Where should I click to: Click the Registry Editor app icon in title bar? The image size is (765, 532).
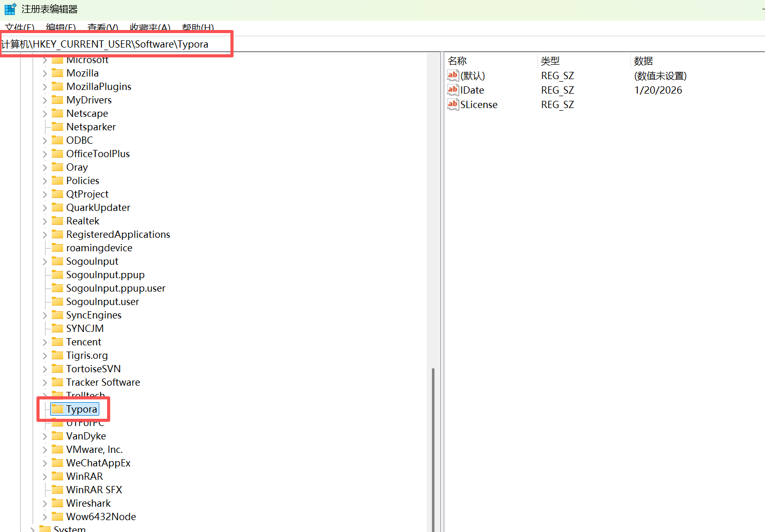click(x=10, y=9)
